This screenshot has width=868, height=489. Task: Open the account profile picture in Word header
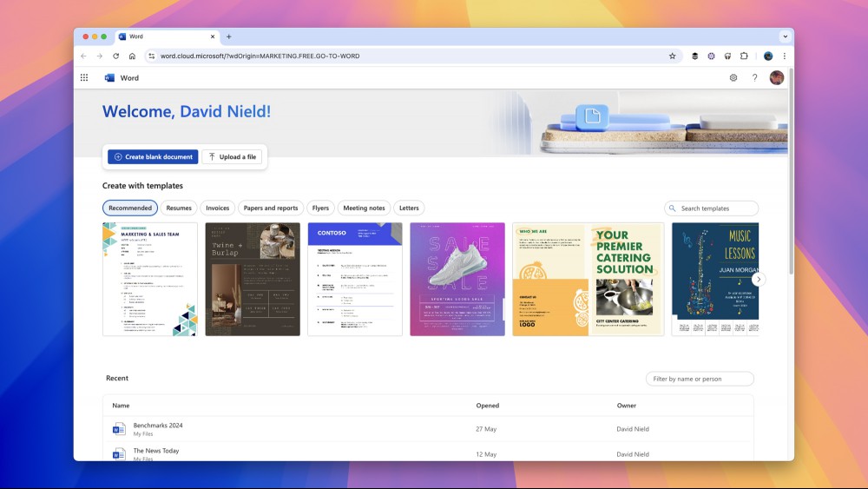pos(777,77)
